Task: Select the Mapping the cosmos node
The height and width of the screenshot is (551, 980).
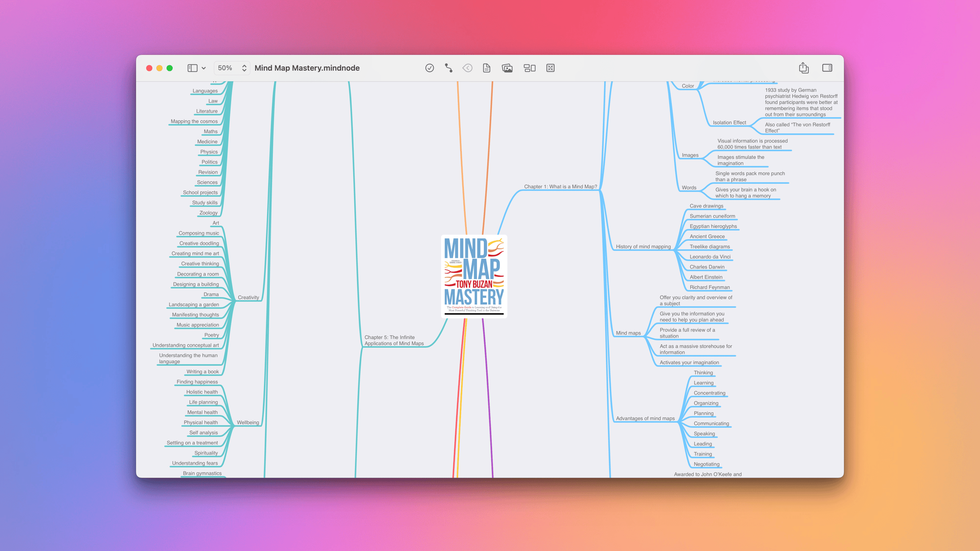Action: coord(194,122)
